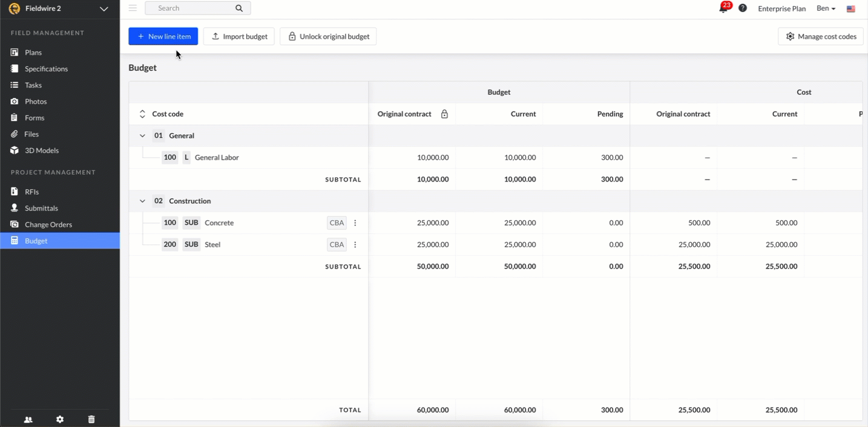The image size is (868, 427).
Task: Click the help question mark icon
Action: tap(743, 8)
